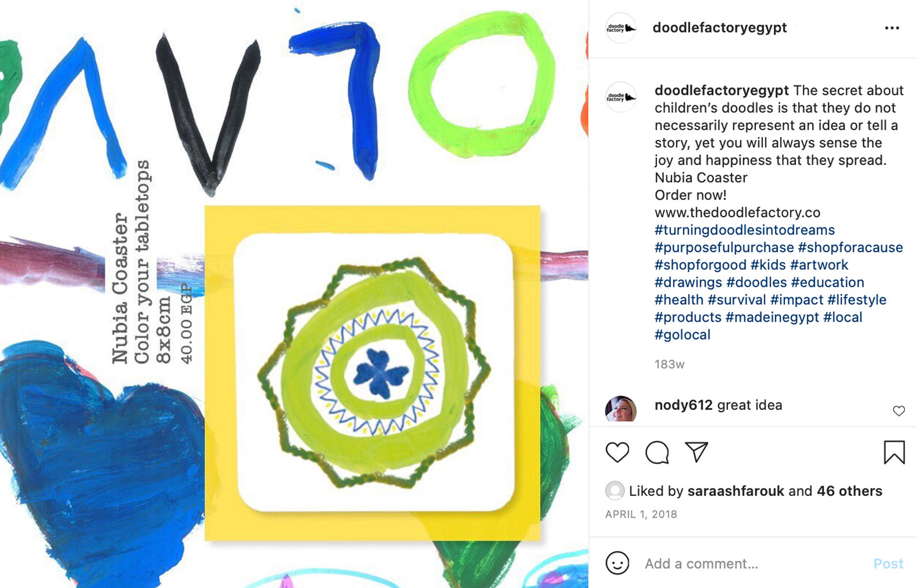Open comments with the speech bubble icon
This screenshot has height=588, width=917.
tap(657, 453)
